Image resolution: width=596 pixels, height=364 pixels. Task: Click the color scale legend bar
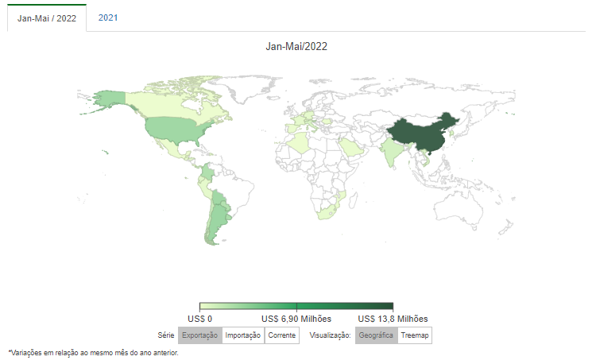296,306
